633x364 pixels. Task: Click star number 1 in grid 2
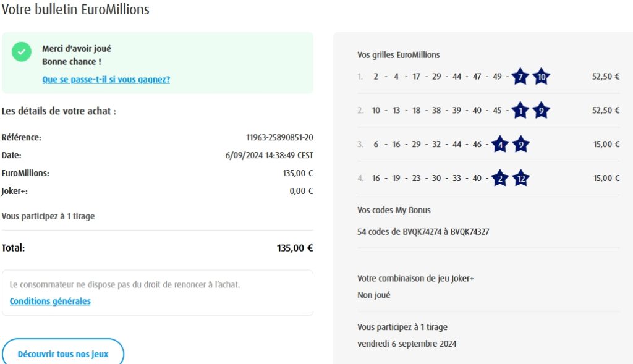pyautogui.click(x=520, y=111)
